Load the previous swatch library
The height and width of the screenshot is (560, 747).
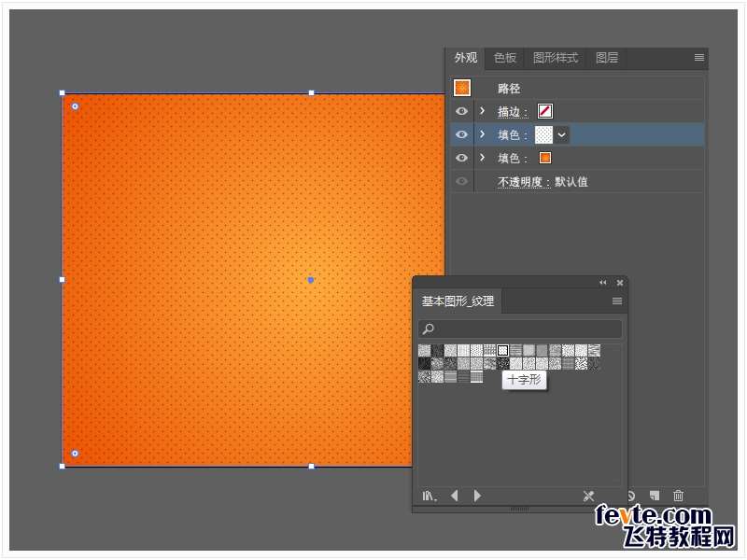455,496
